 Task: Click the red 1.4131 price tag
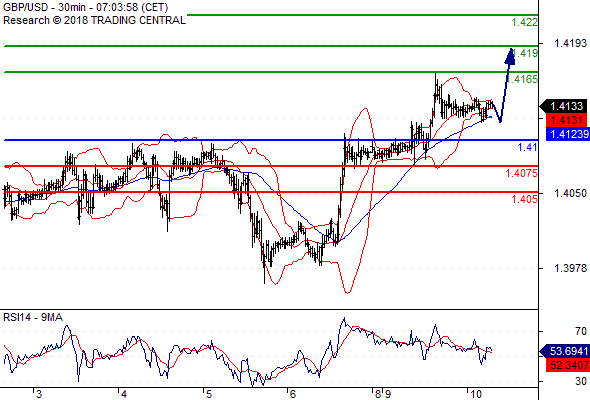pos(566,120)
